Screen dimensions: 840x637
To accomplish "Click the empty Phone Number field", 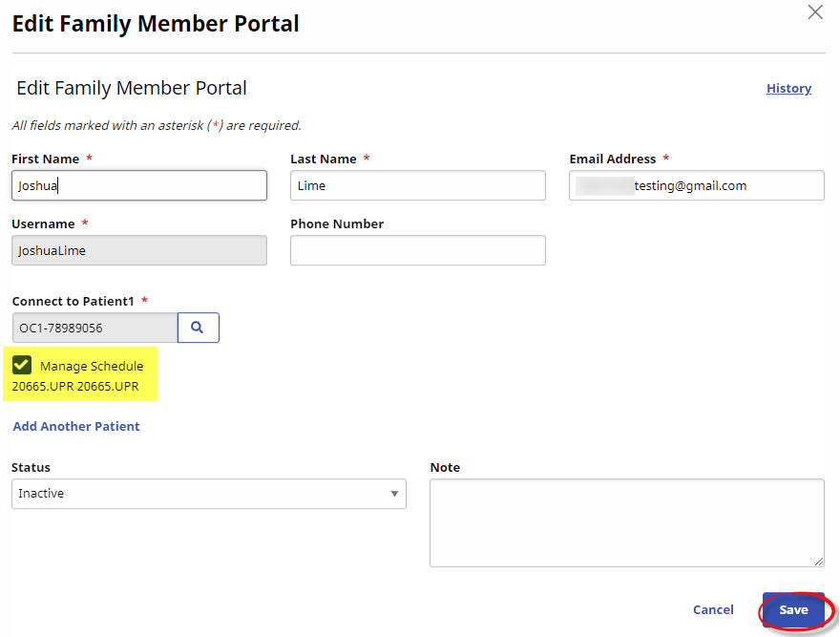I will pos(417,250).
